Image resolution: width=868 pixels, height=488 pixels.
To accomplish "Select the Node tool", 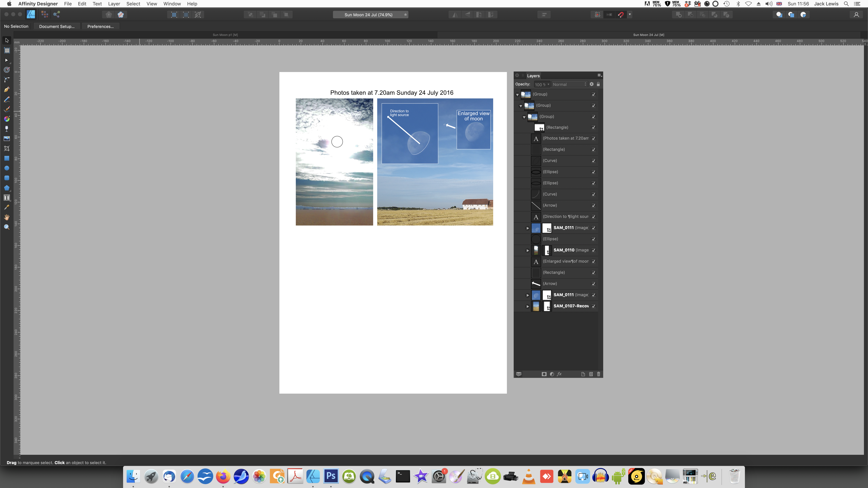I will tap(7, 60).
